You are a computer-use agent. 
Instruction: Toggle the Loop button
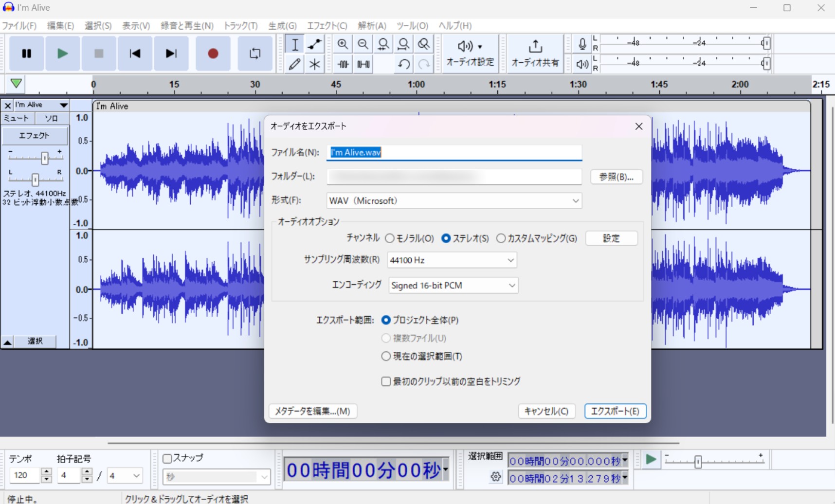(x=255, y=54)
